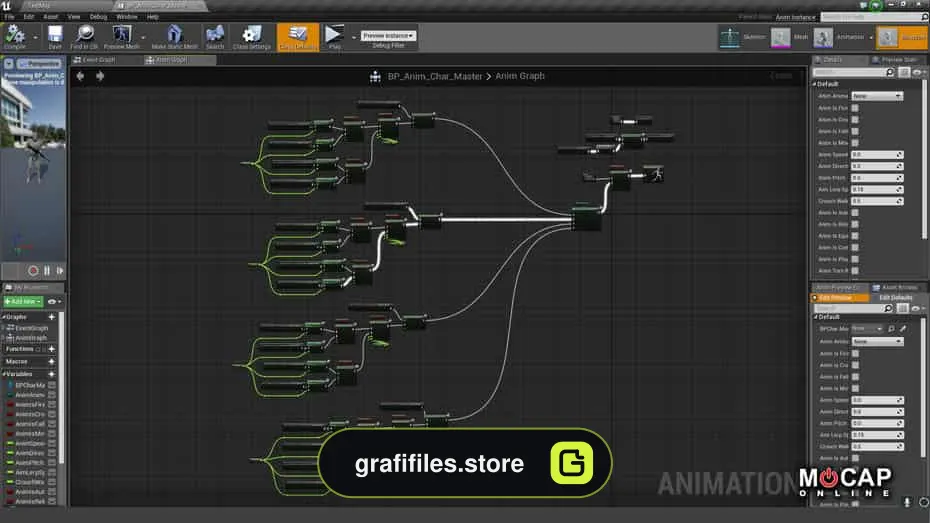Click the Find in CB icon
This screenshot has height=523, width=930.
85,34
